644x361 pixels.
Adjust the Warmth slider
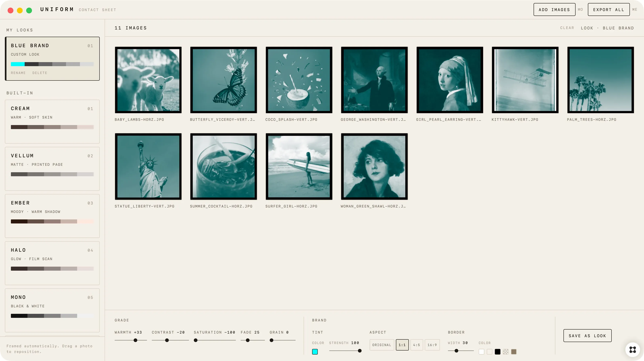131,340
